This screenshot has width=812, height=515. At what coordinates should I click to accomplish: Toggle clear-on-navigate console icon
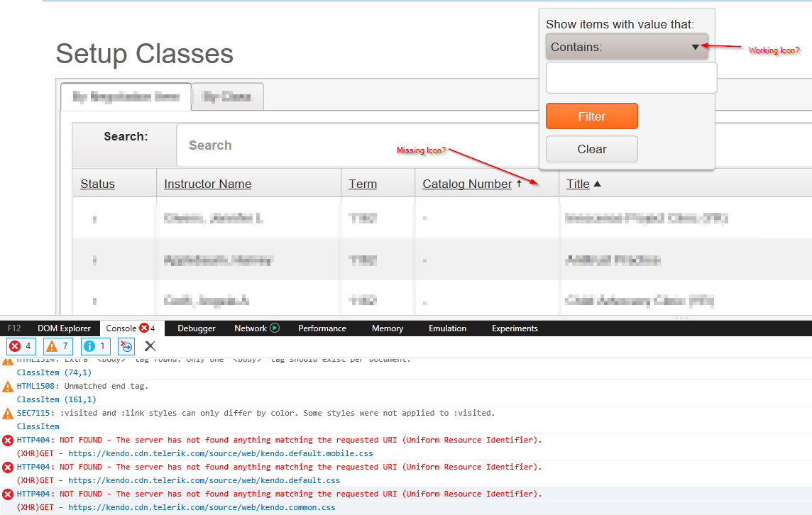[x=126, y=346]
